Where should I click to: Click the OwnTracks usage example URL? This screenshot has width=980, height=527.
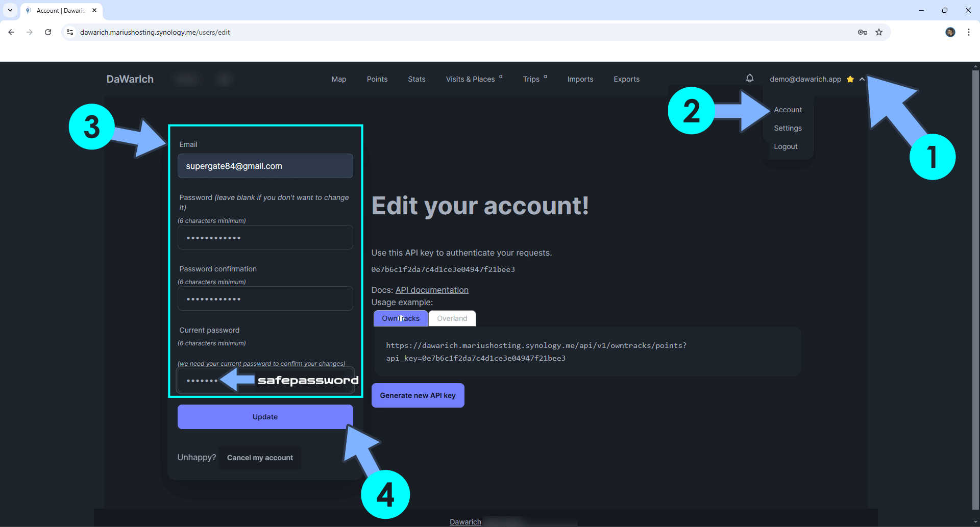(x=536, y=352)
